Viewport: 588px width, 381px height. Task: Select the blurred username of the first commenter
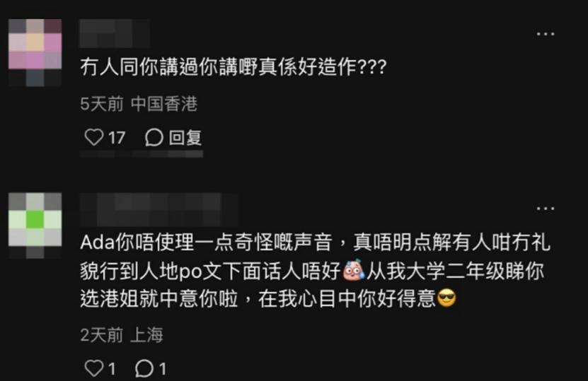115,33
